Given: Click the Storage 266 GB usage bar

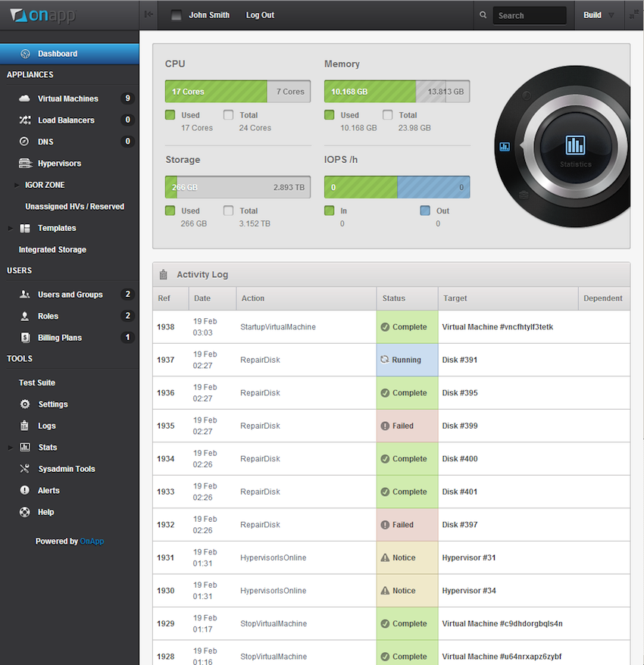Looking at the screenshot, I should pyautogui.click(x=238, y=187).
